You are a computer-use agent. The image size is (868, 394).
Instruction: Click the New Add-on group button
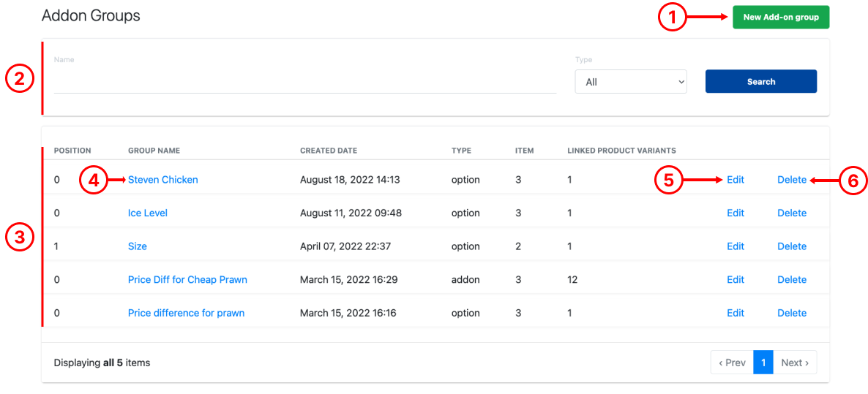pos(780,17)
